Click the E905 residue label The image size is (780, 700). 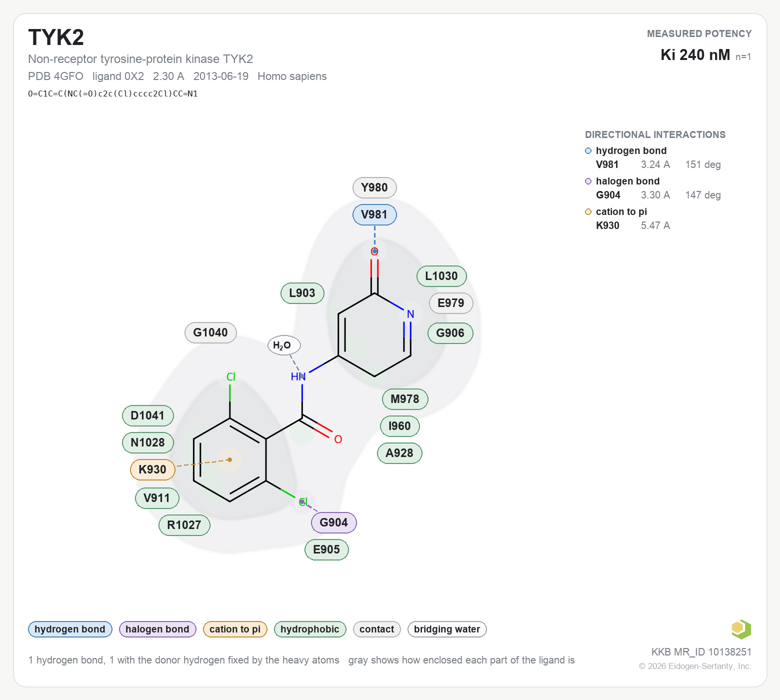tap(326, 549)
